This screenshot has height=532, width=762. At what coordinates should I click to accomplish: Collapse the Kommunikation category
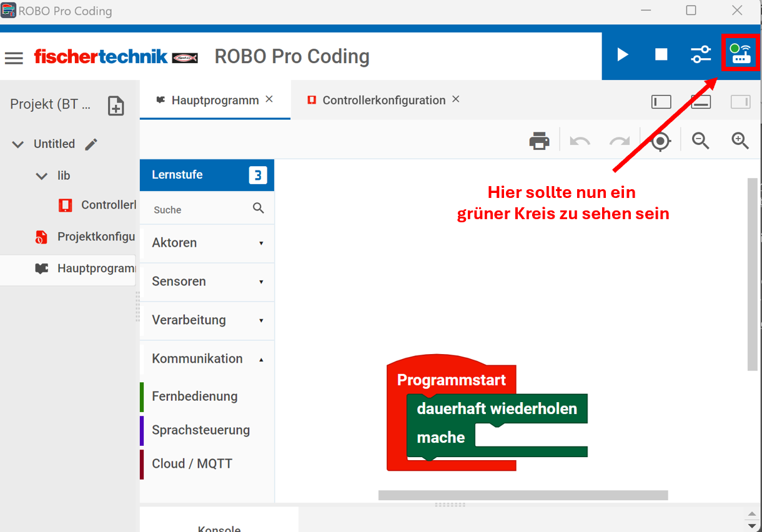tap(207, 359)
